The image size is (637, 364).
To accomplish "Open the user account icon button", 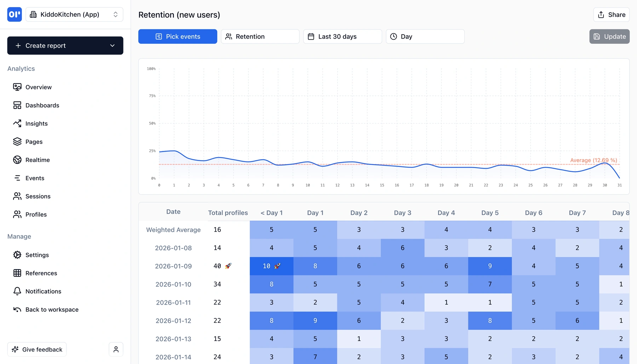I will point(116,349).
